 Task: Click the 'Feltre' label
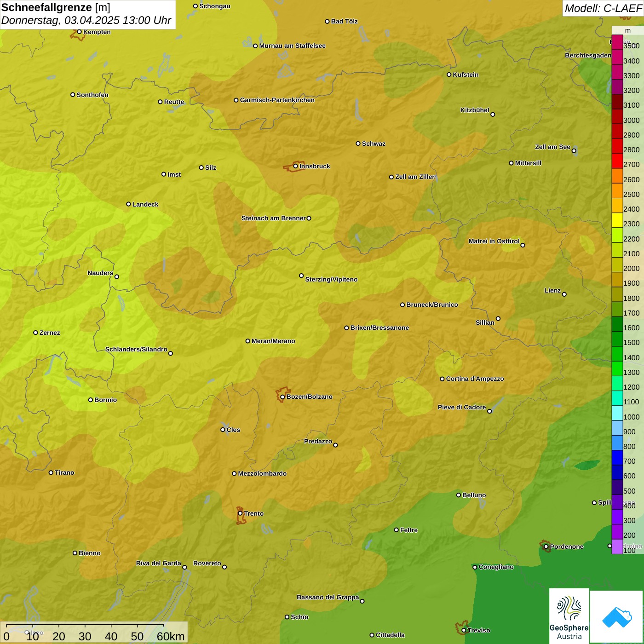tap(409, 530)
